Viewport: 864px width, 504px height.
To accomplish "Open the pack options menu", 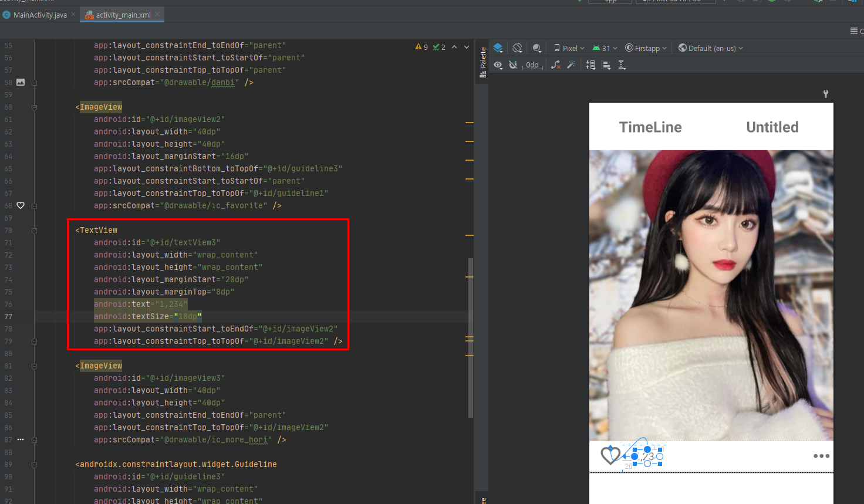I will [x=590, y=65].
